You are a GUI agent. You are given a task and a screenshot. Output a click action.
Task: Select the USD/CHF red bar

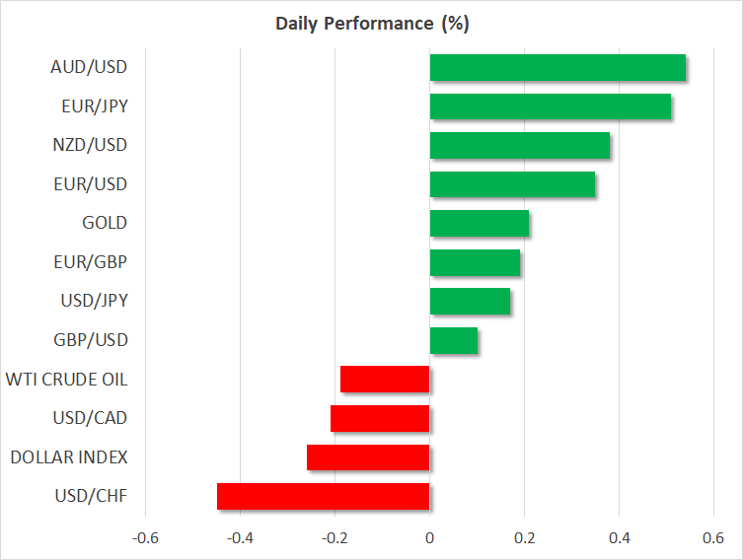(x=323, y=496)
